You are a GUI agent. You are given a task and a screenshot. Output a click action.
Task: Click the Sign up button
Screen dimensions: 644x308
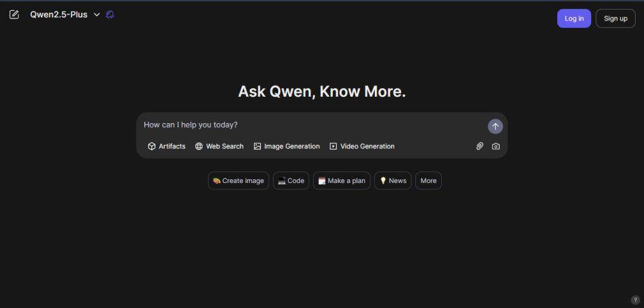[615, 19]
